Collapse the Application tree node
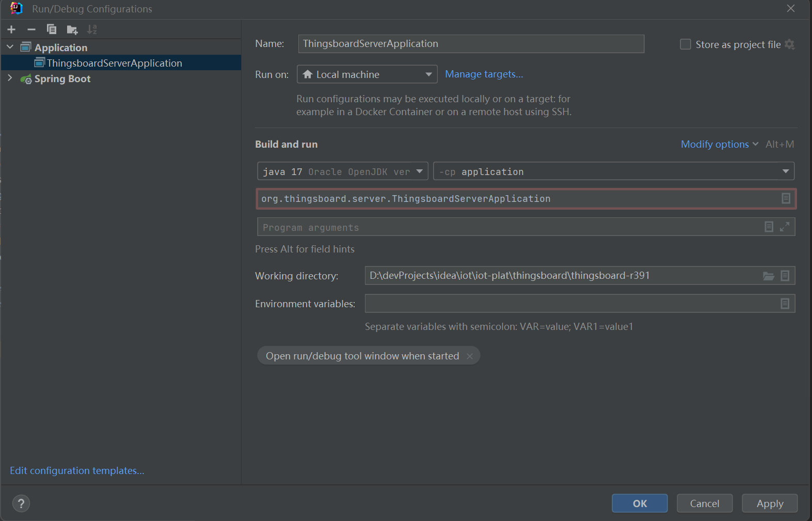The height and width of the screenshot is (521, 812). click(10, 47)
